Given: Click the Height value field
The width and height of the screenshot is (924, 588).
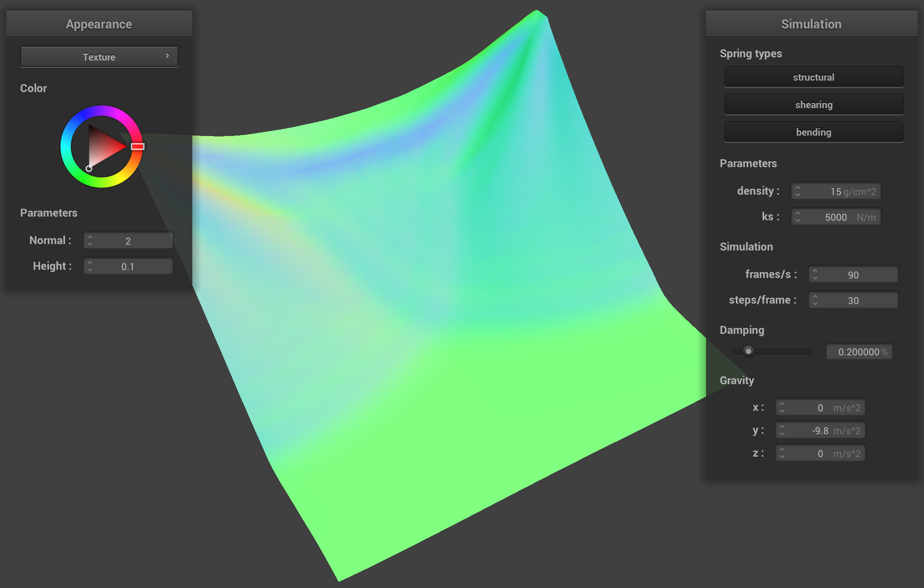Looking at the screenshot, I should tap(128, 266).
